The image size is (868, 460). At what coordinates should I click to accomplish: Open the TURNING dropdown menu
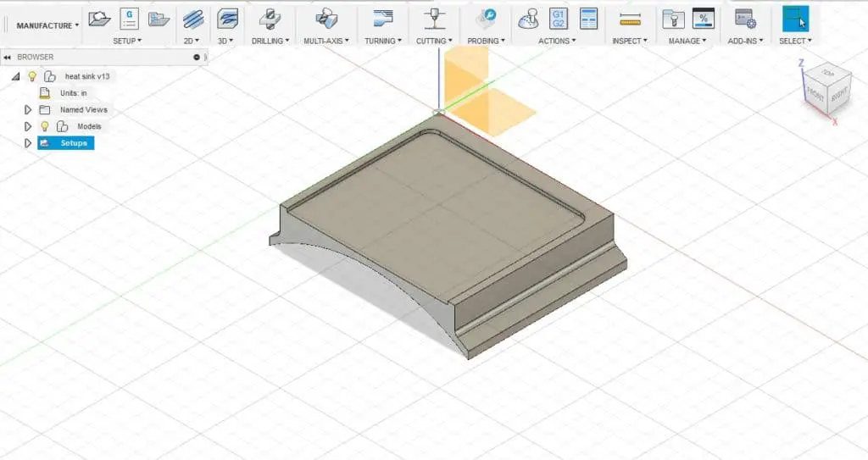click(383, 41)
